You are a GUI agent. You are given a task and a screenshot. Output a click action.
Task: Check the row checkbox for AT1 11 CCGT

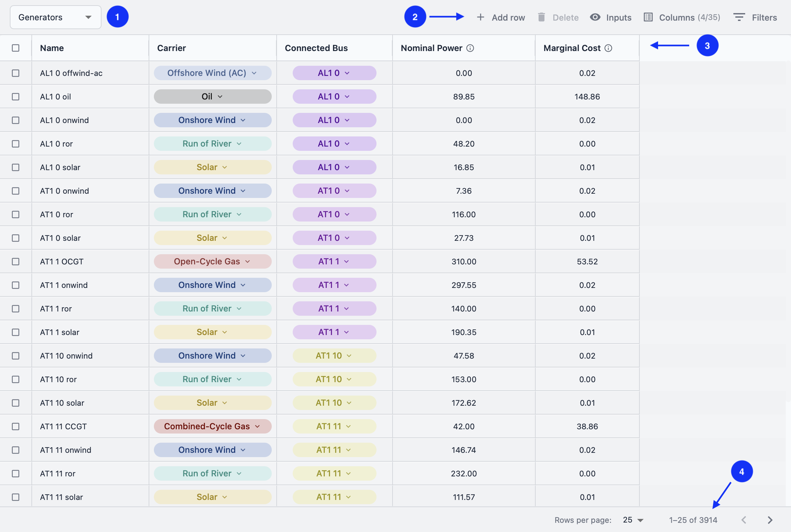tap(15, 426)
